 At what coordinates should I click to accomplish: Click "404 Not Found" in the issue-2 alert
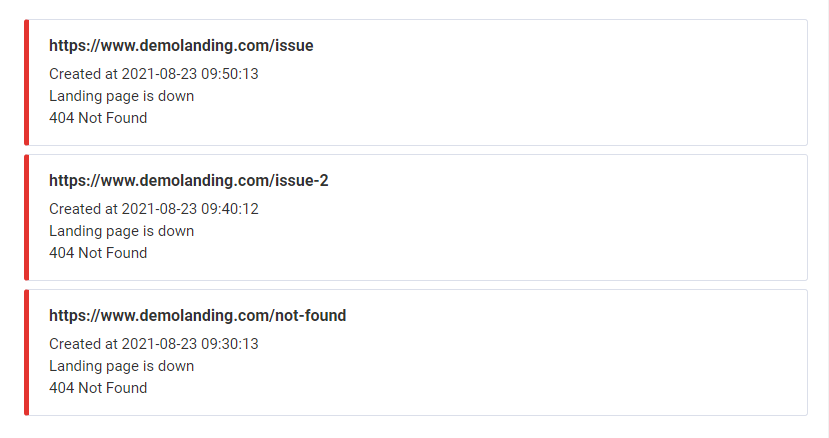[x=98, y=253]
